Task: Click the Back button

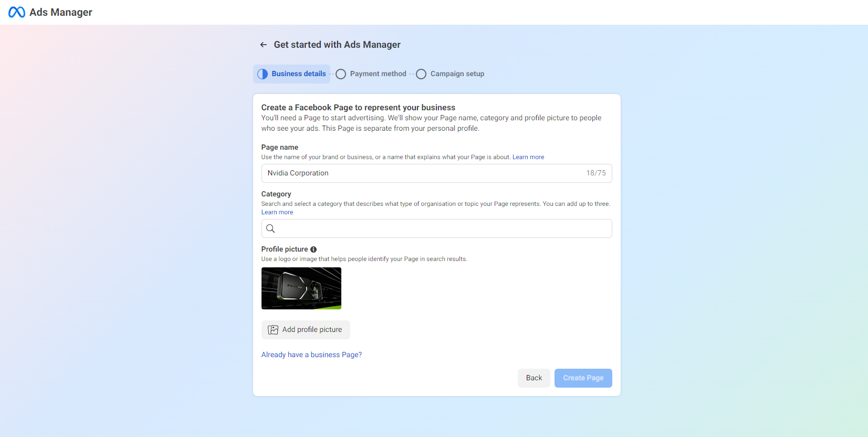Action: point(534,378)
